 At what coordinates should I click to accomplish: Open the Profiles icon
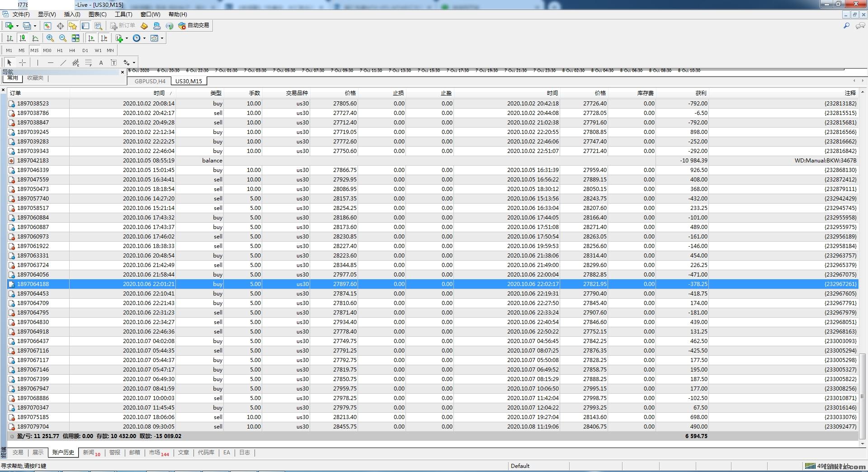27,26
